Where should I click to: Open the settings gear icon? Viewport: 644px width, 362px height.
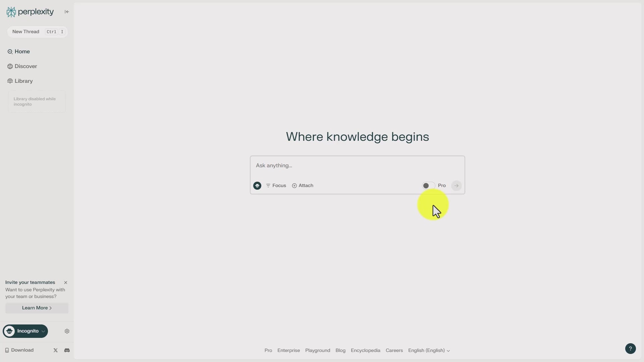coord(66,331)
